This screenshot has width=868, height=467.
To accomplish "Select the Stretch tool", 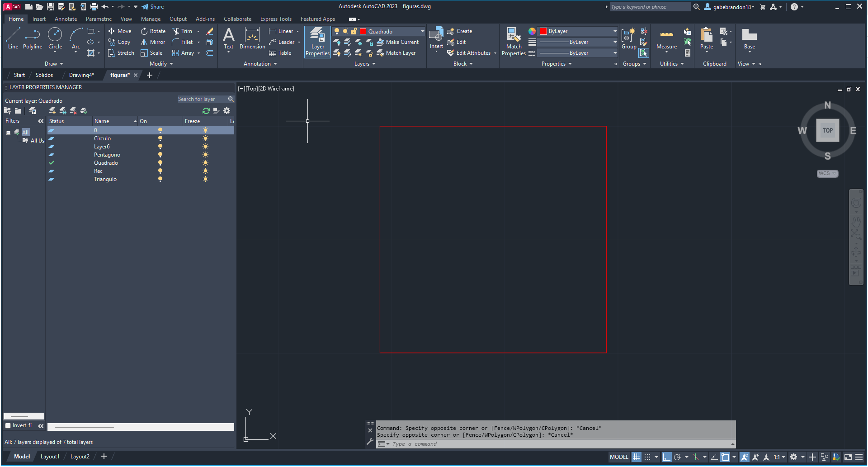I will pyautogui.click(x=121, y=53).
